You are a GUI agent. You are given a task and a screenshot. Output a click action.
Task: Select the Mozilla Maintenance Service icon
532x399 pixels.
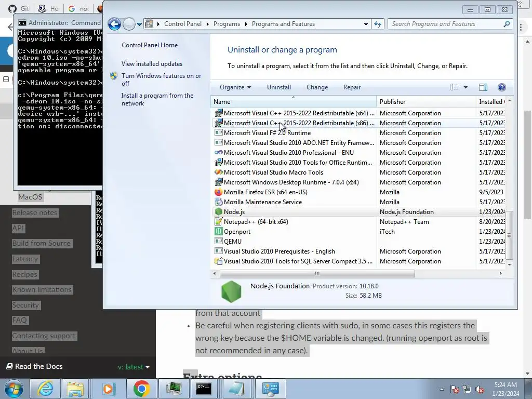point(219,202)
